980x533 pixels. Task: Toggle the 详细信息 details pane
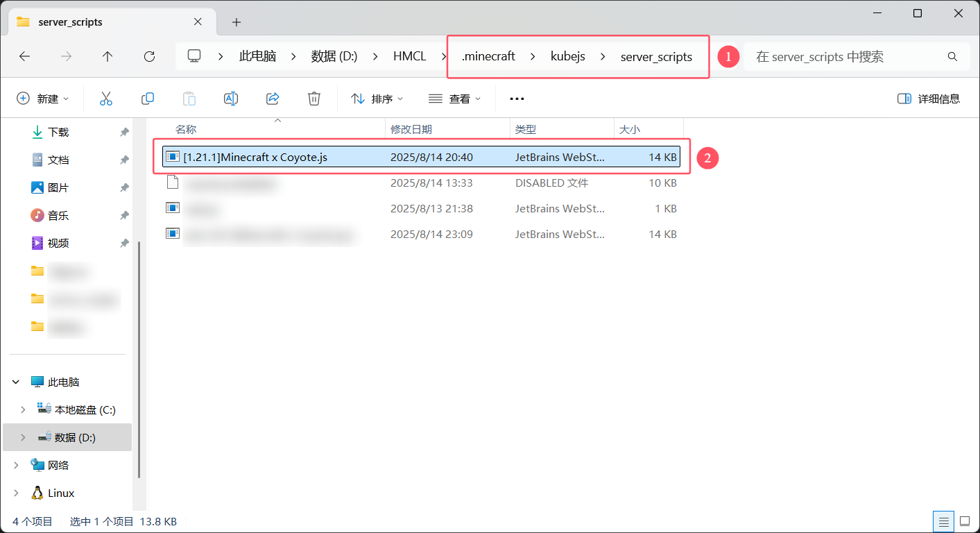[x=929, y=99]
